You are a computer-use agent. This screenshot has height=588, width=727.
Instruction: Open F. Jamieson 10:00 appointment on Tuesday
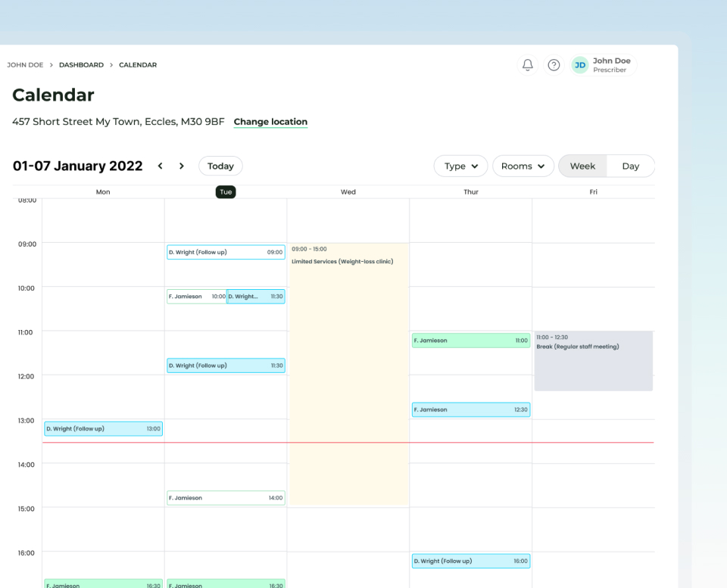coord(197,297)
